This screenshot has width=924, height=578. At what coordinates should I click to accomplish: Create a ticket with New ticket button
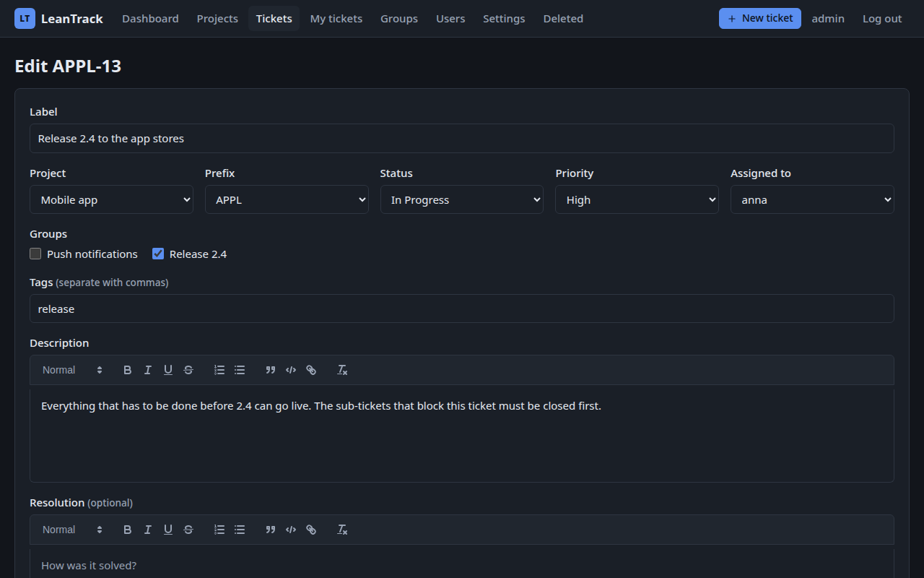pos(760,19)
